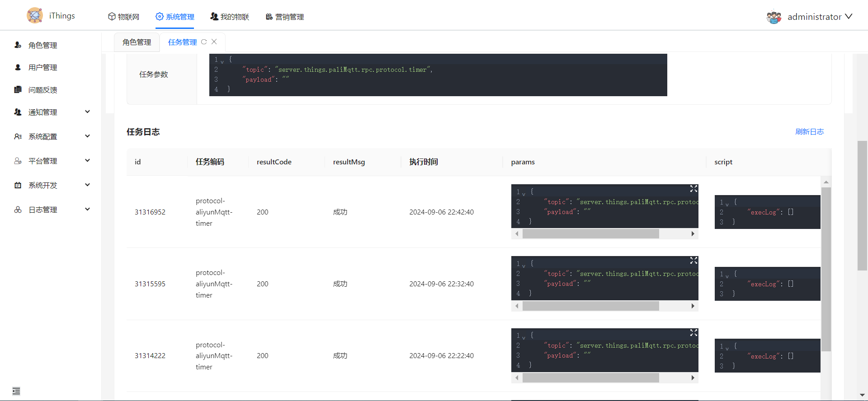Open the administrator dropdown arrow
Screen dimensions: 868x401
pyautogui.click(x=849, y=17)
